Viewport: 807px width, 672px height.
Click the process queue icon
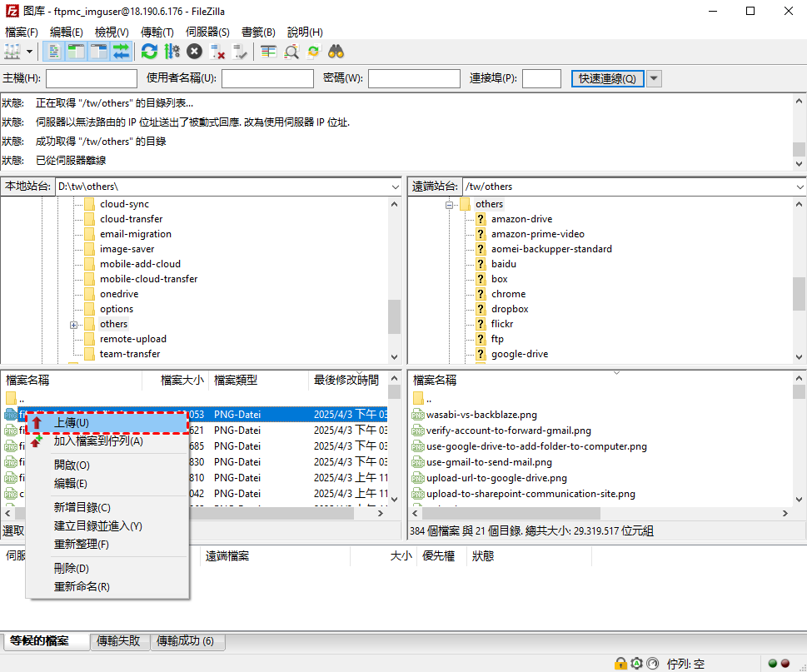pos(172,52)
